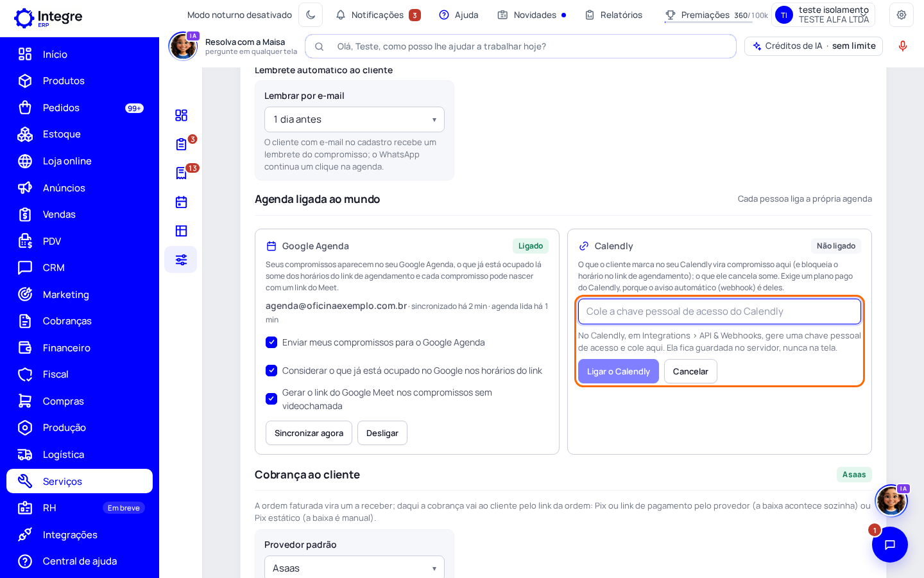Open the receipt icon with badge 13

coord(181,173)
